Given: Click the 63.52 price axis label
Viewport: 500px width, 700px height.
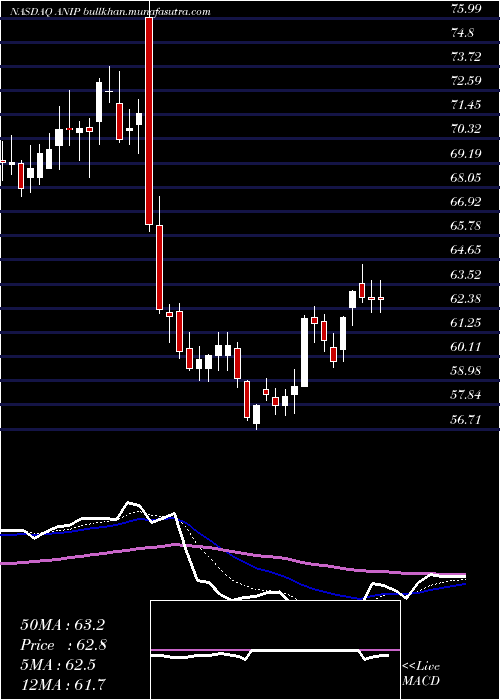Looking at the screenshot, I should pos(467,274).
